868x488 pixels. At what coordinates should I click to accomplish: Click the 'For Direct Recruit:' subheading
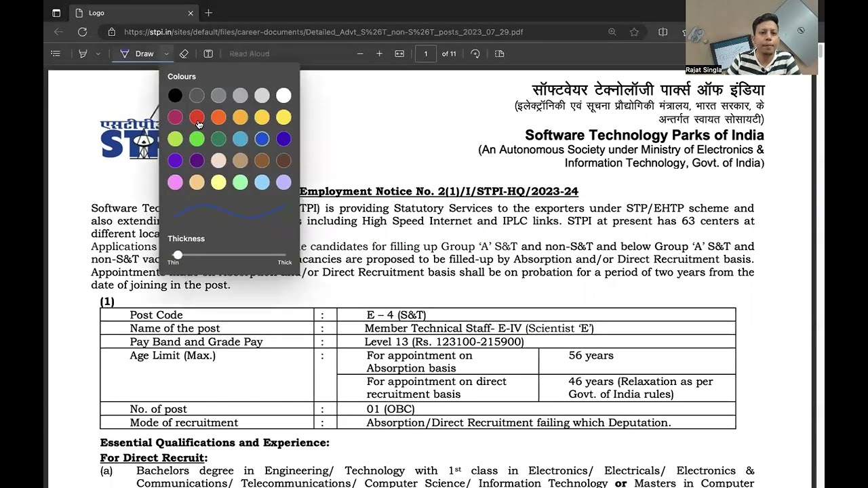pyautogui.click(x=154, y=458)
